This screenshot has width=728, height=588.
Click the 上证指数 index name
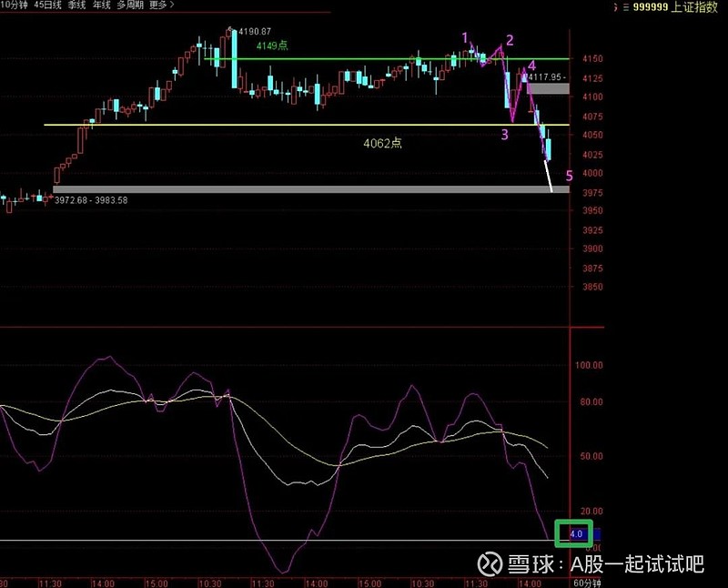(694, 7)
